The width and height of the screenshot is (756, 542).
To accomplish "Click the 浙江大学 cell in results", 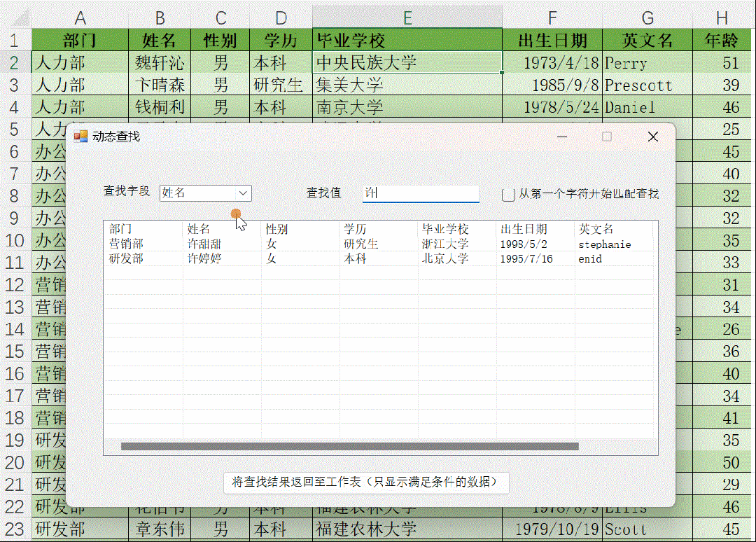I will coord(445,244).
